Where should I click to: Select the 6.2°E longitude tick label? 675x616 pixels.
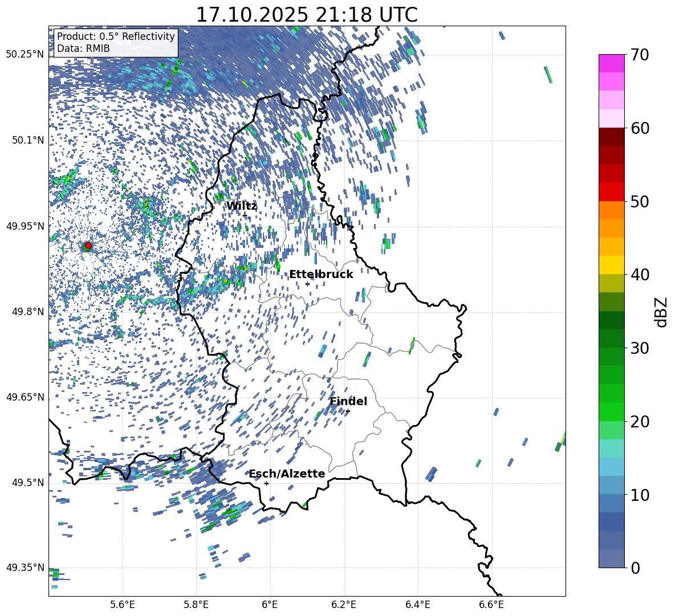point(344,605)
